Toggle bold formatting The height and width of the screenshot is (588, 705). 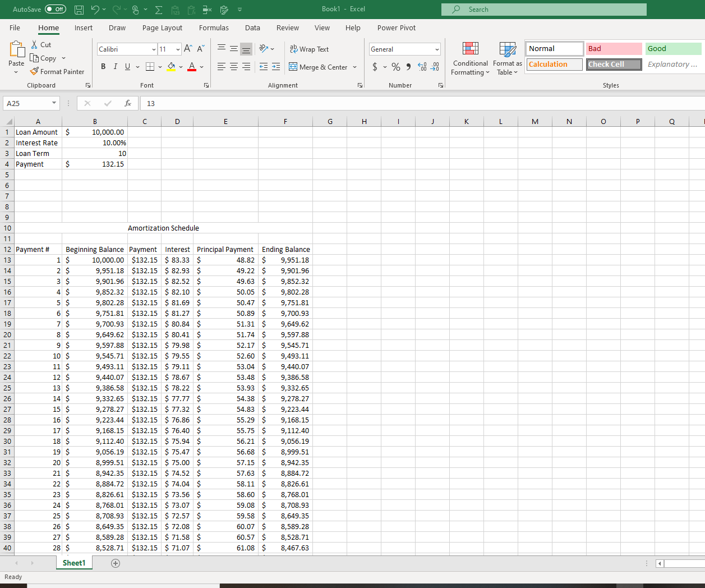point(103,66)
